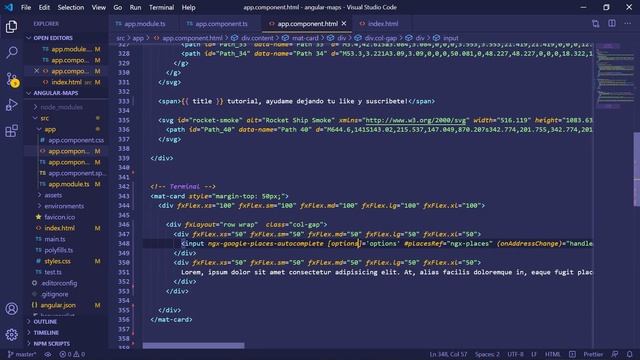
Task: Open the Run and Debug view icon
Action: [x=11, y=105]
